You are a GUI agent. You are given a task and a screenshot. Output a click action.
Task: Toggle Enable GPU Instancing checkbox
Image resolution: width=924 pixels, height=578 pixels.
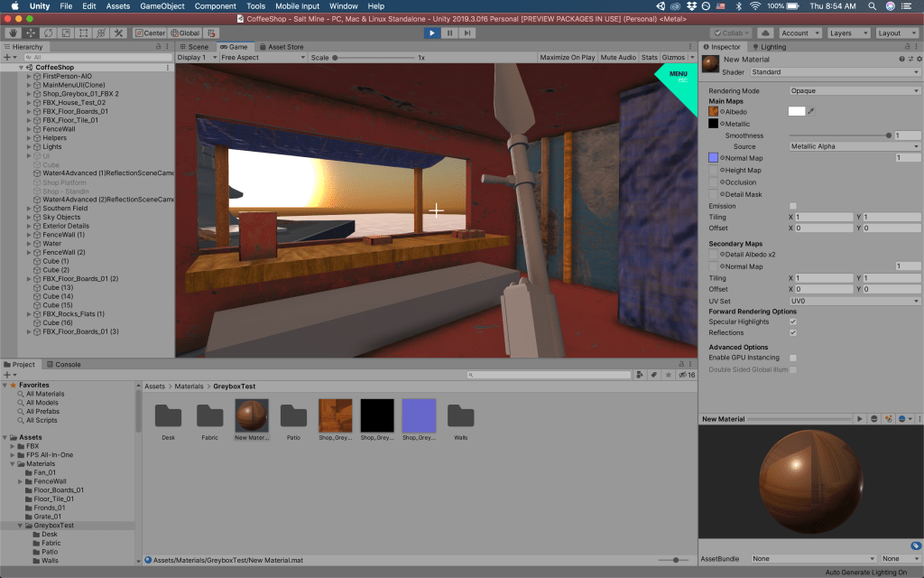point(793,359)
